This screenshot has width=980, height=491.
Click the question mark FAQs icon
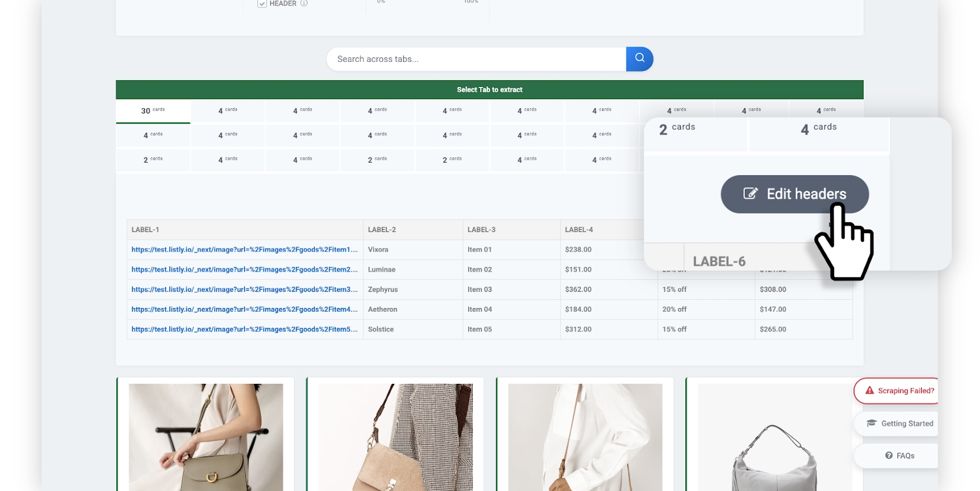[x=889, y=455]
